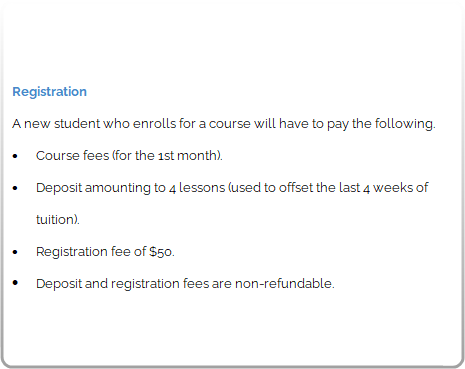Click the Course fees for 1st month line

[x=129, y=156]
